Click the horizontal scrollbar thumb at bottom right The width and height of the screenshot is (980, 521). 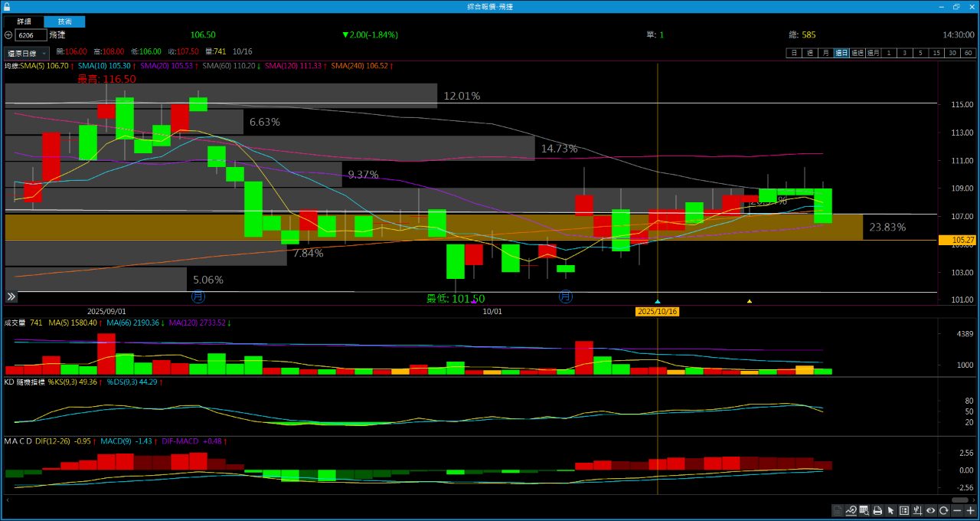pos(960,500)
